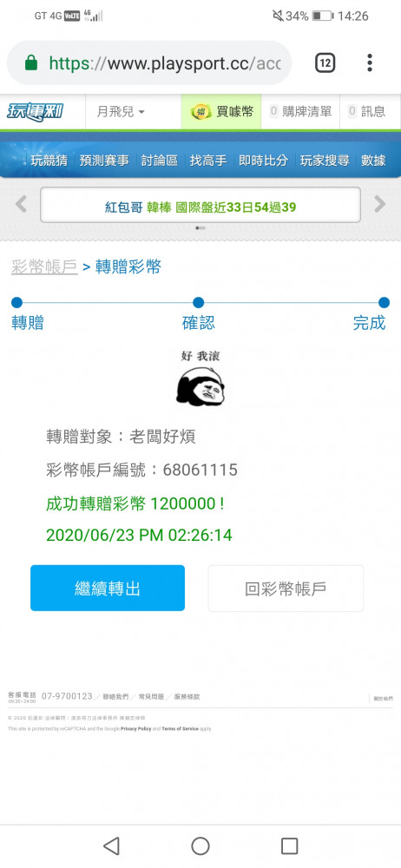Screen dimensions: 401x868
Task: Tap the Android back triangle
Action: click(112, 845)
